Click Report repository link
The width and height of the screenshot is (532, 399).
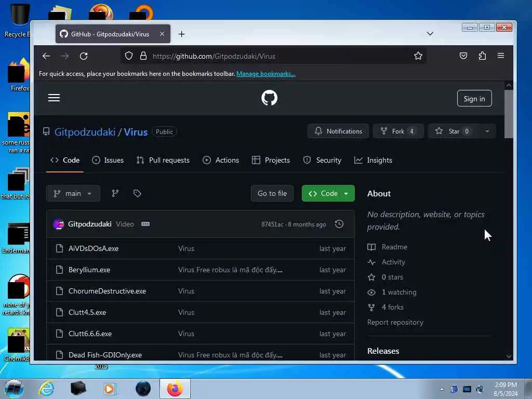395,322
